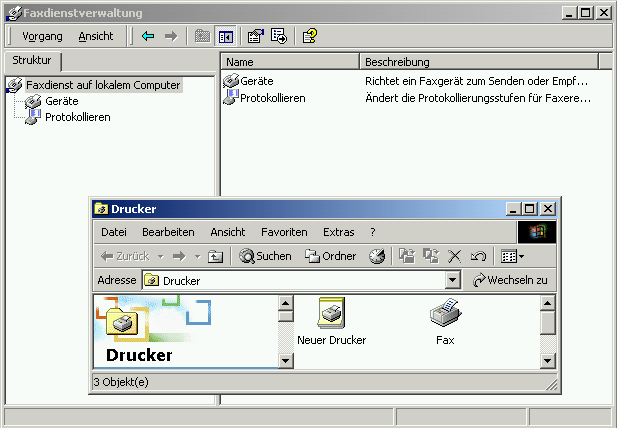Click the down arrow of the Drucker info-pane scrollbar

click(x=285, y=360)
